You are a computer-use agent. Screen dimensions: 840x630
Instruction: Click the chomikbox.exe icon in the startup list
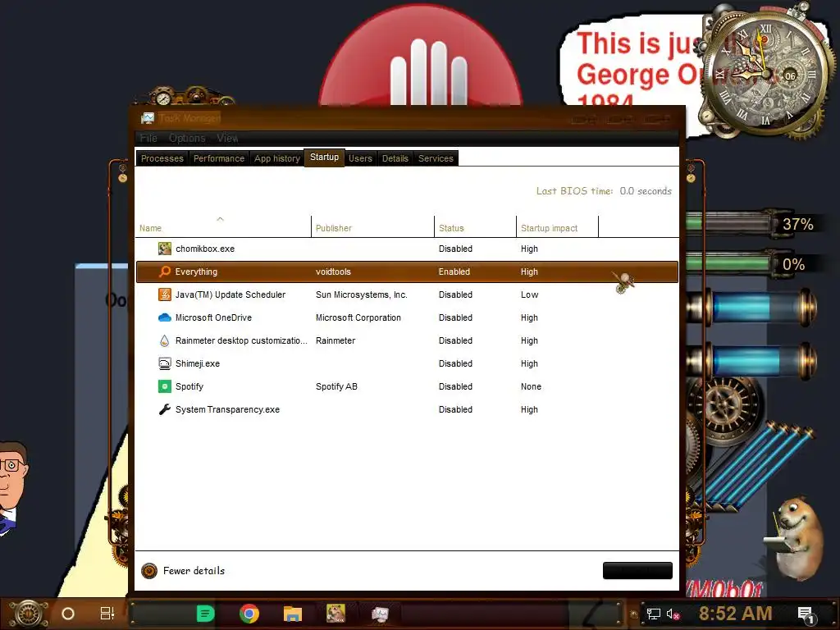pyautogui.click(x=164, y=249)
